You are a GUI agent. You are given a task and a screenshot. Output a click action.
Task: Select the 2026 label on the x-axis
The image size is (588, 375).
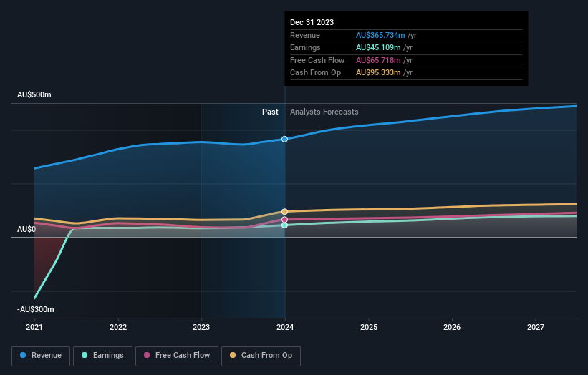452,327
